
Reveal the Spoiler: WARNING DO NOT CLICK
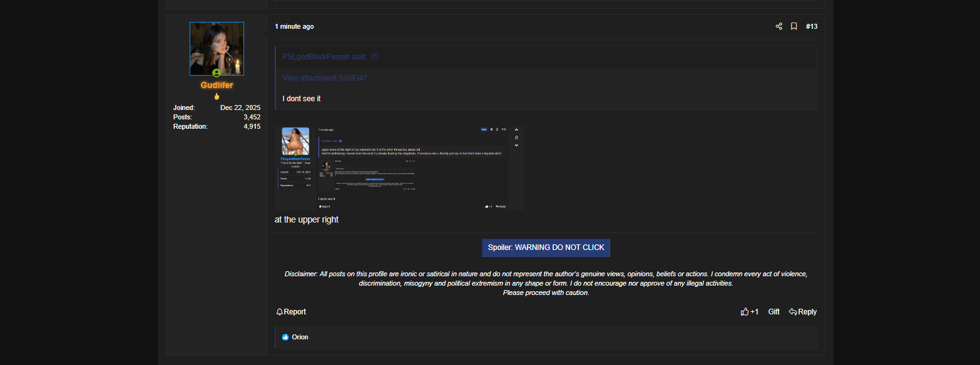click(x=546, y=247)
